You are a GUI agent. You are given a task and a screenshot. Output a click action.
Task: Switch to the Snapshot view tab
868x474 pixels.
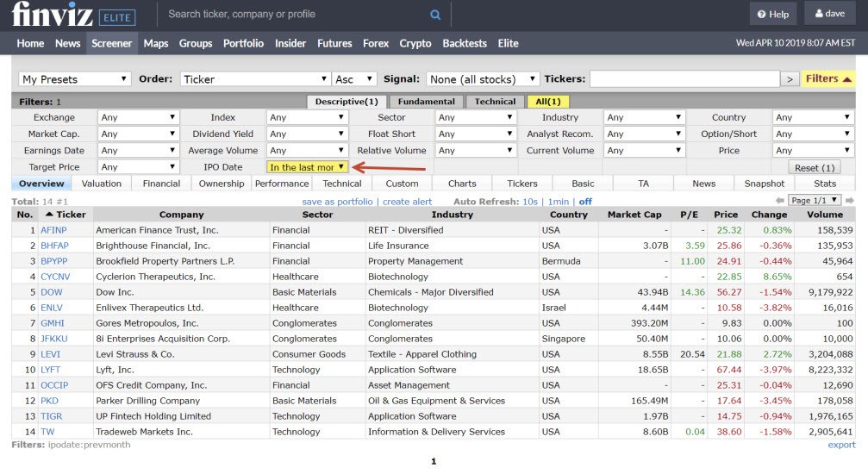[764, 184]
